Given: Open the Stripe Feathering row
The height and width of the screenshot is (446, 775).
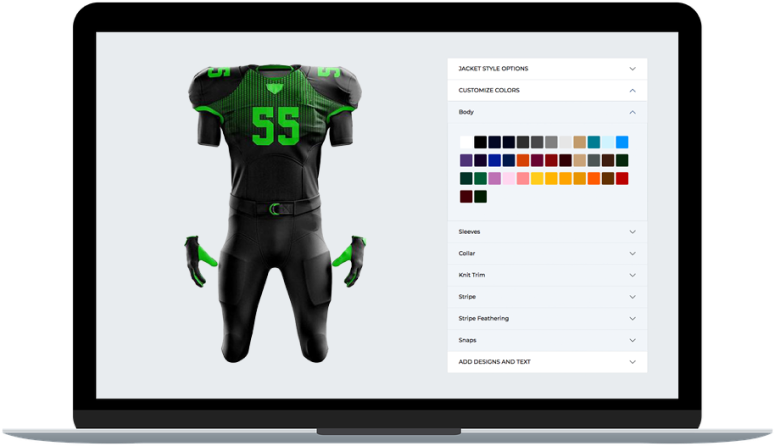Looking at the screenshot, I should point(547,318).
